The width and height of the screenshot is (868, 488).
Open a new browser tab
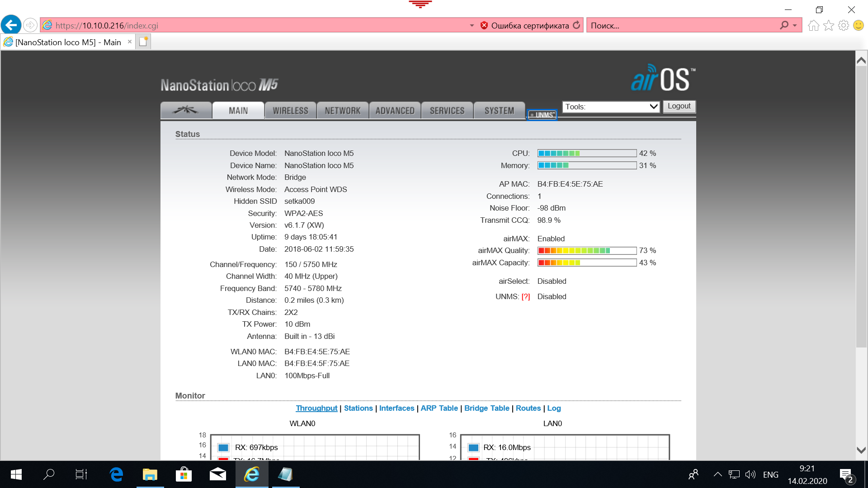pos(144,42)
